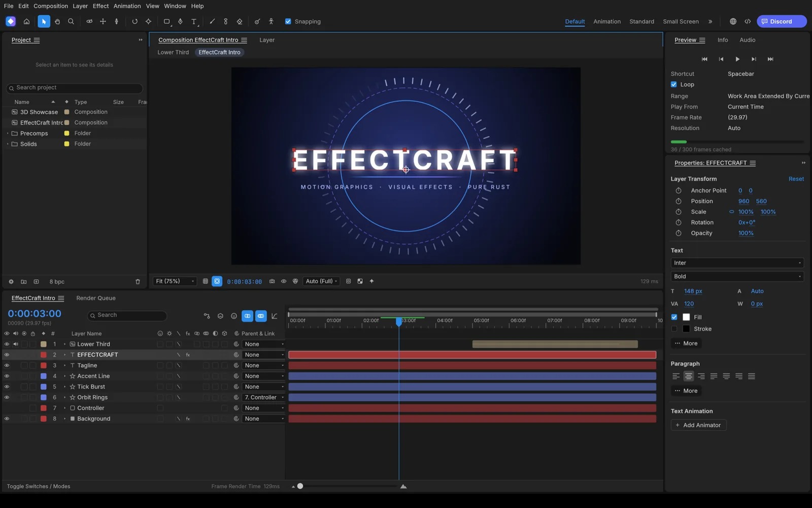Open project settings gear icon

click(11, 281)
